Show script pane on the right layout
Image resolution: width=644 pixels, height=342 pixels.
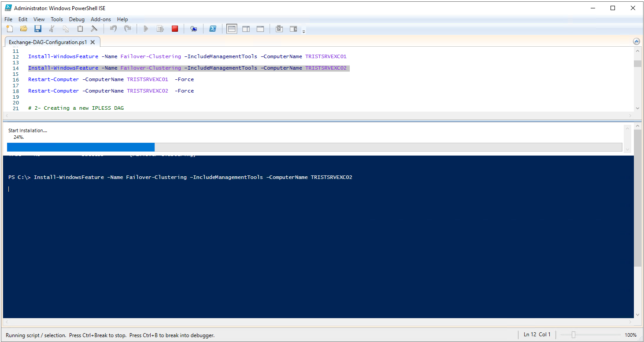(246, 29)
